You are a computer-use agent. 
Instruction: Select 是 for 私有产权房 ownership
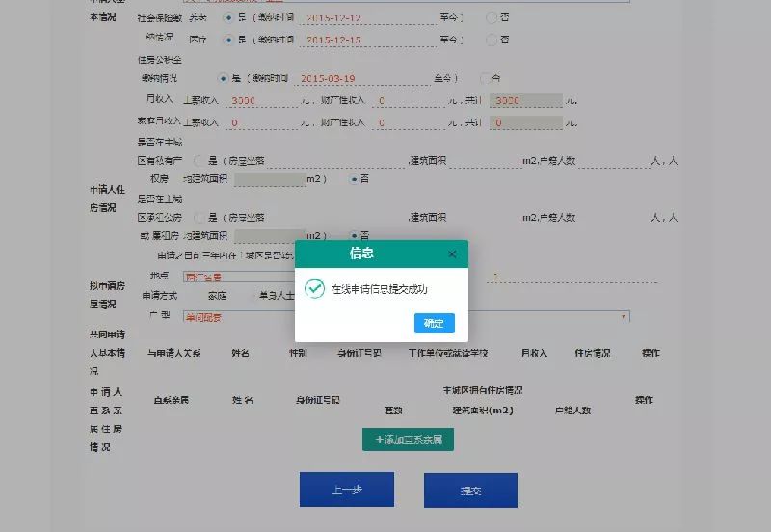pos(199,160)
